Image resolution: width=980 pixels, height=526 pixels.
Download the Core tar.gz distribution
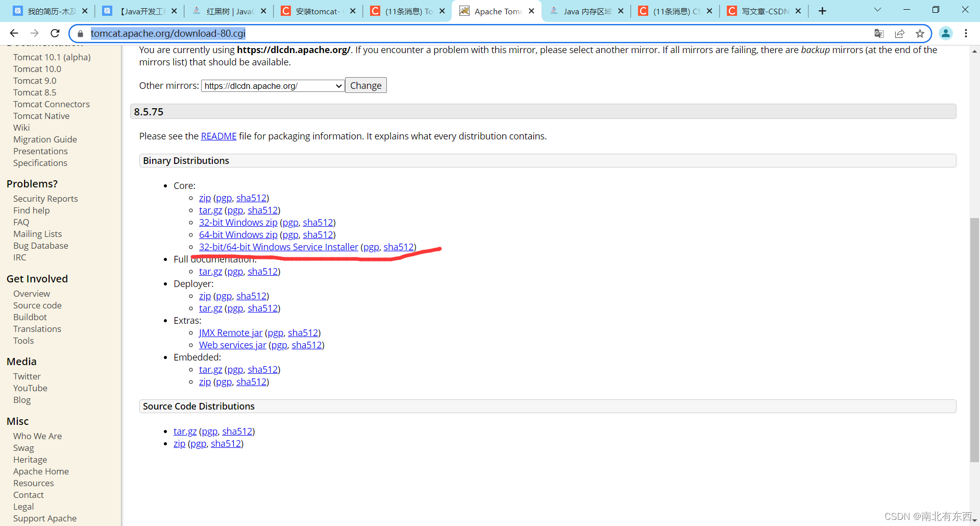click(210, 210)
